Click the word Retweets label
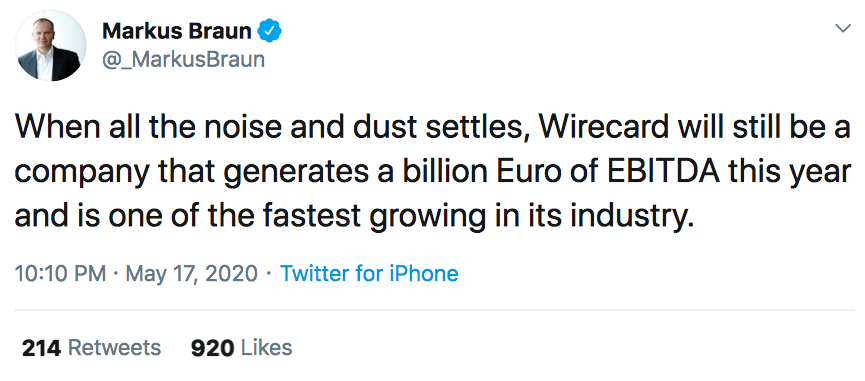This screenshot has width=865, height=381. tap(114, 348)
